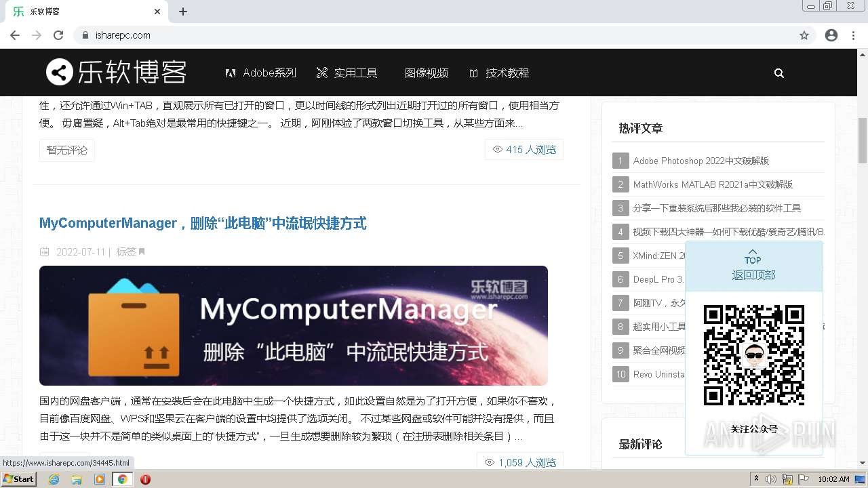Click the Action Center flag icon
The height and width of the screenshot is (488, 868).
804,479
